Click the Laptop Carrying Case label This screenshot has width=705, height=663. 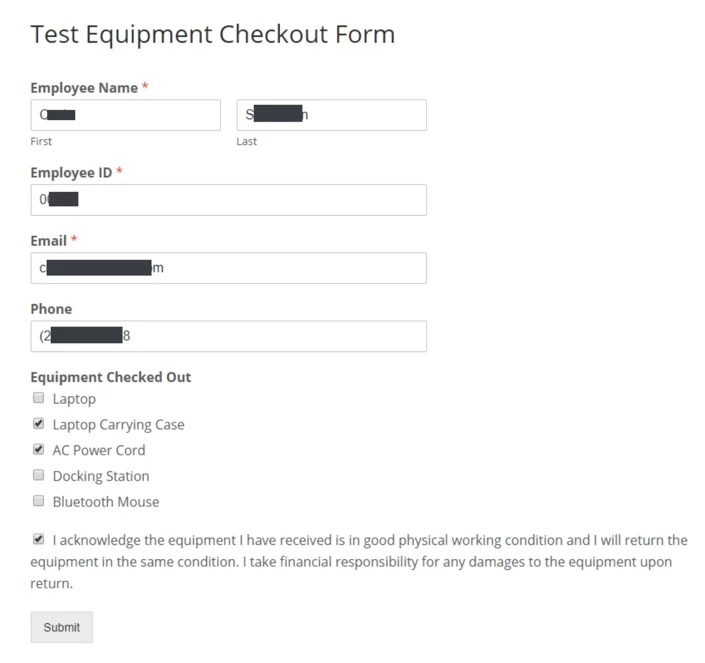coord(119,425)
